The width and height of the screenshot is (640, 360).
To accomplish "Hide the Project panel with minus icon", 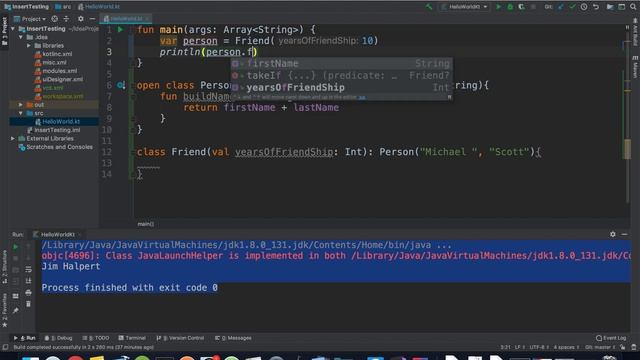I will 92,19.
